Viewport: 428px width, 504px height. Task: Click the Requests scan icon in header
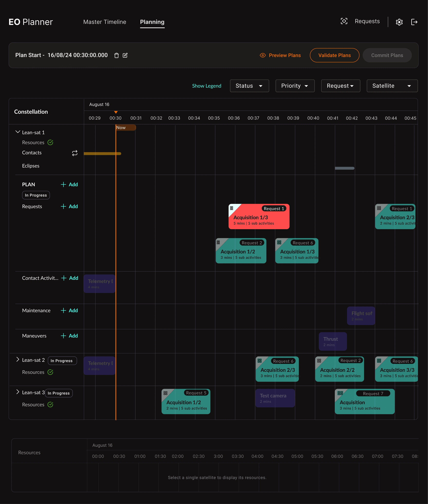pyautogui.click(x=344, y=21)
